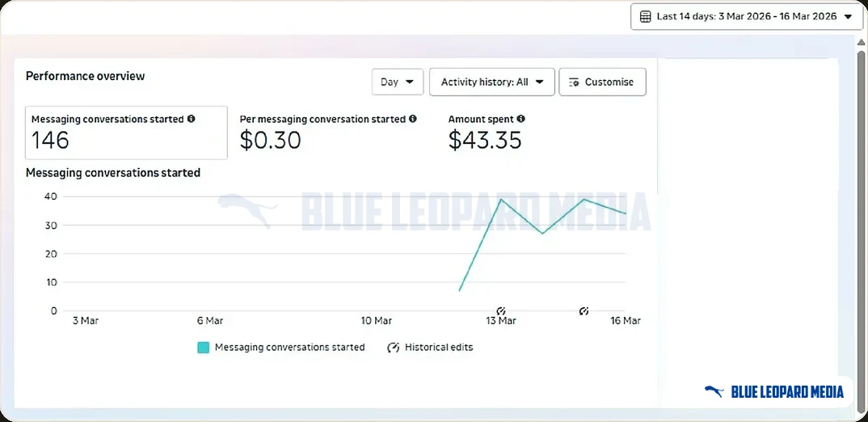Viewport: 868px width, 422px height.
Task: Click info icon next to Messaging conversations started
Action: [191, 119]
